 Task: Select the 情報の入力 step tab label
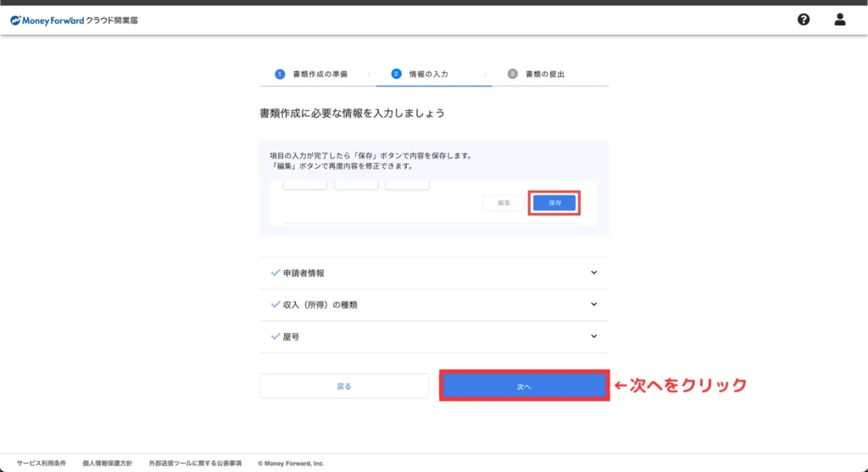428,75
